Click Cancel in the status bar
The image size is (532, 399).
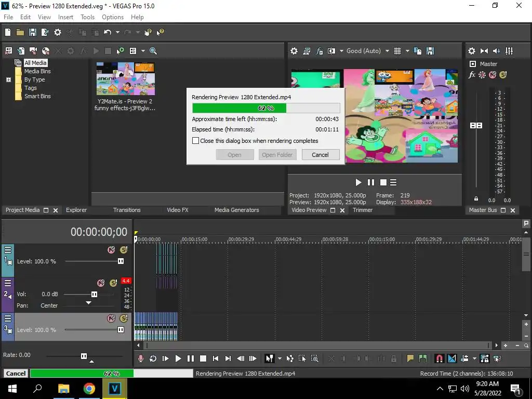16,373
